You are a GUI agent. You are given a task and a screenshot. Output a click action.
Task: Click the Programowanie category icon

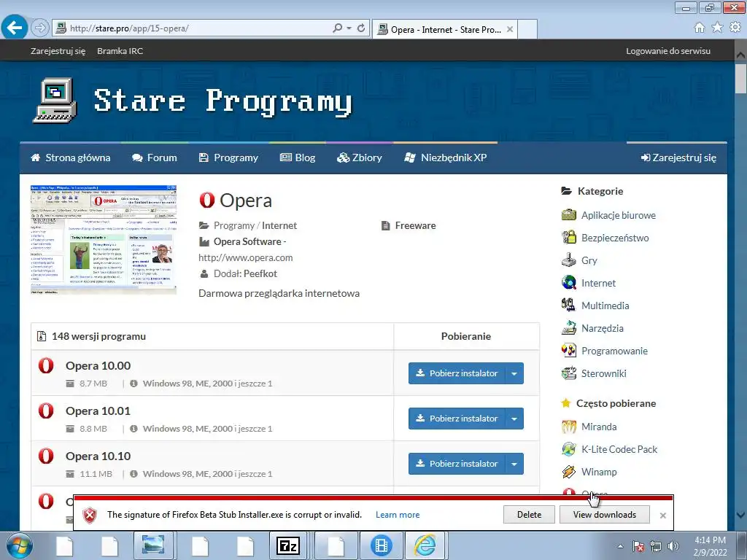coord(569,351)
